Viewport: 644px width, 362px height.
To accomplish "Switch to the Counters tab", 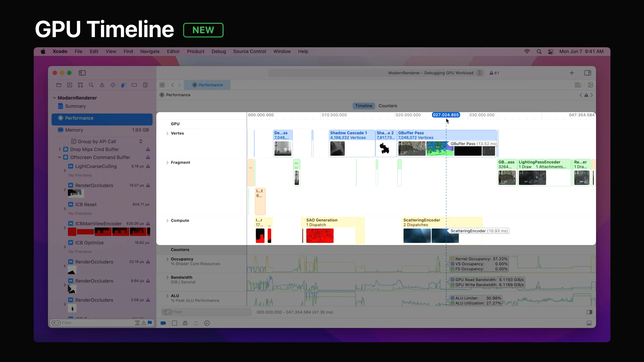I will coord(388,106).
